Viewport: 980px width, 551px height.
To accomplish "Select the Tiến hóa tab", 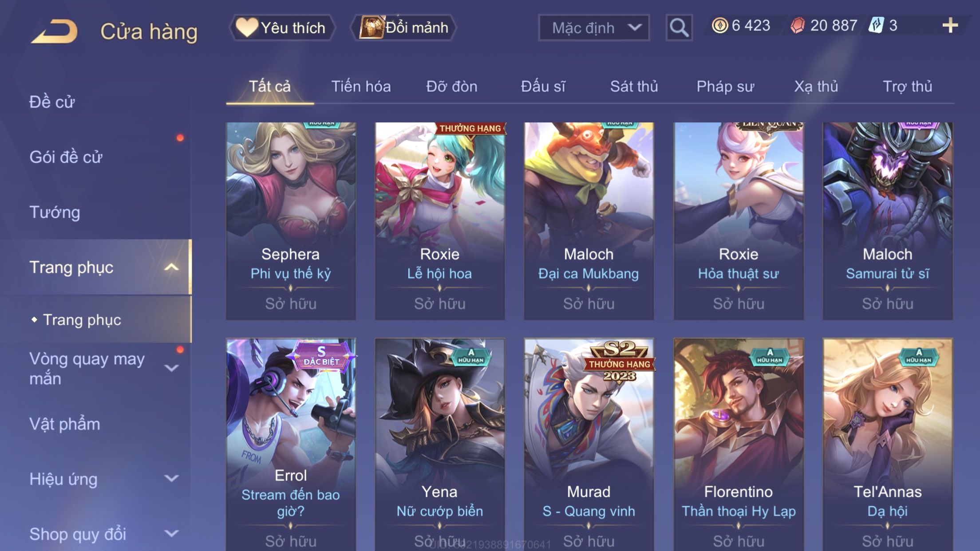I will pos(361,86).
